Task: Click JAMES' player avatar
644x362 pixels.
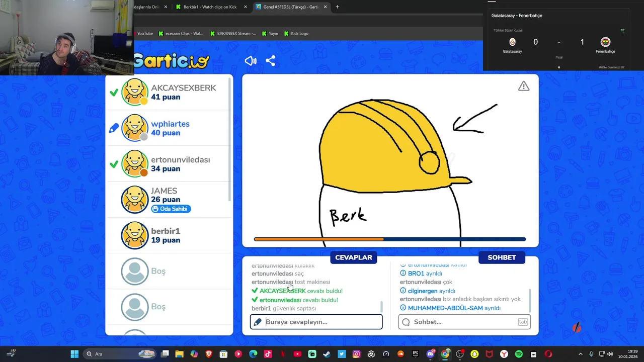Action: [135, 199]
